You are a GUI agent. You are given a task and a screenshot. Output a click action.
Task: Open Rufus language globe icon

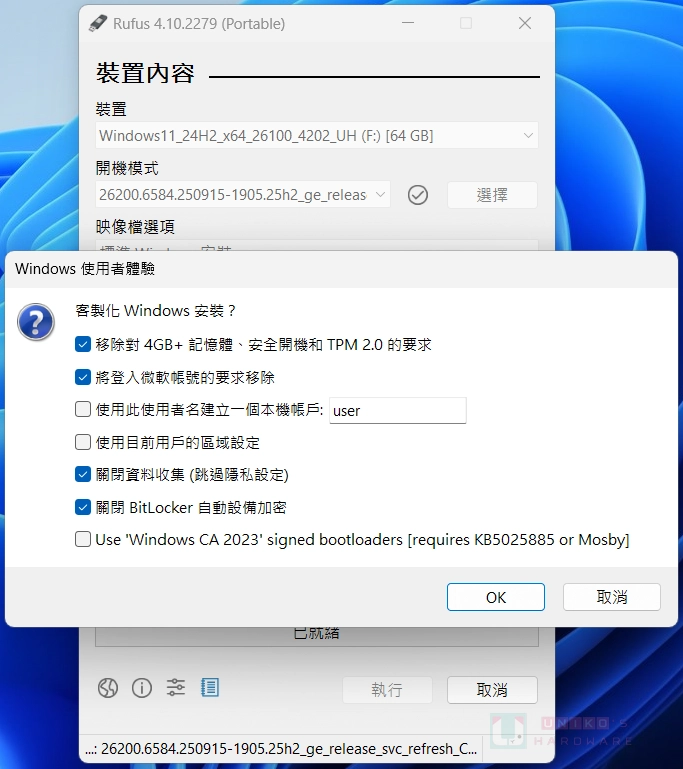(x=107, y=688)
